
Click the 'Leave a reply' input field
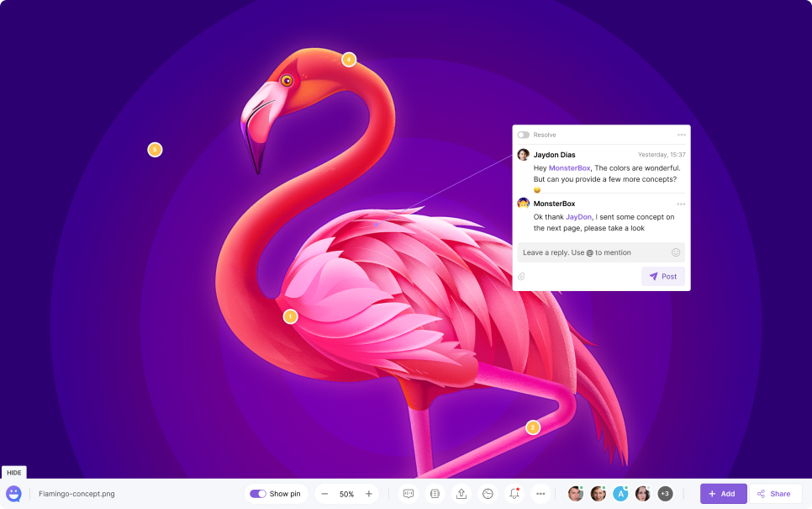point(593,252)
